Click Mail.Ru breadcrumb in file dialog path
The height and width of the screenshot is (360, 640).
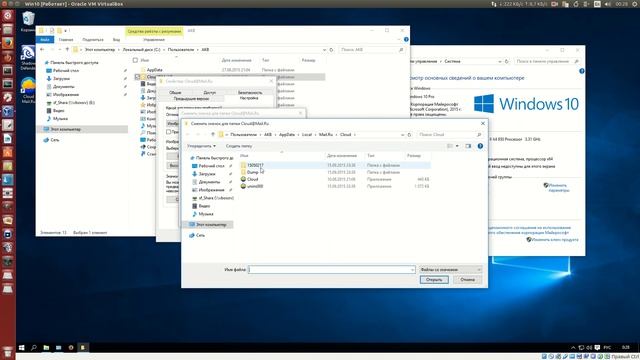tap(326, 135)
